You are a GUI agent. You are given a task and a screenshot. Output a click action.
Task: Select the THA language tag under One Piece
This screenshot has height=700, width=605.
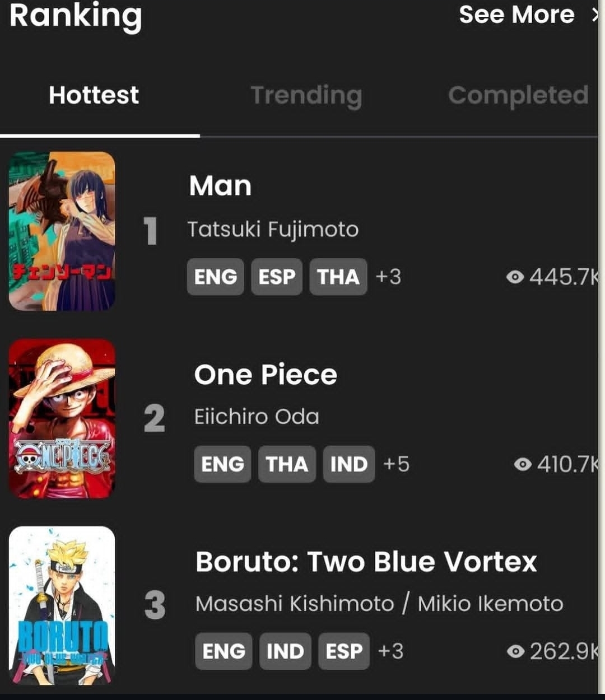click(x=287, y=464)
